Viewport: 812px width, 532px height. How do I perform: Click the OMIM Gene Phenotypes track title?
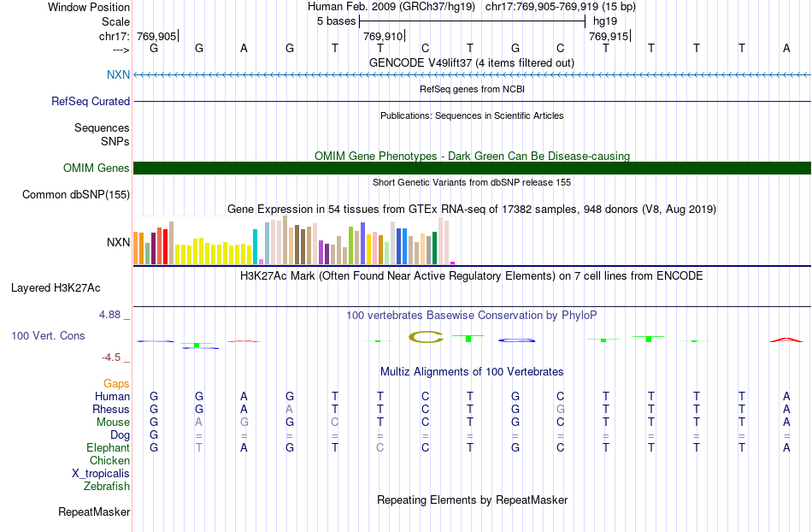472,156
